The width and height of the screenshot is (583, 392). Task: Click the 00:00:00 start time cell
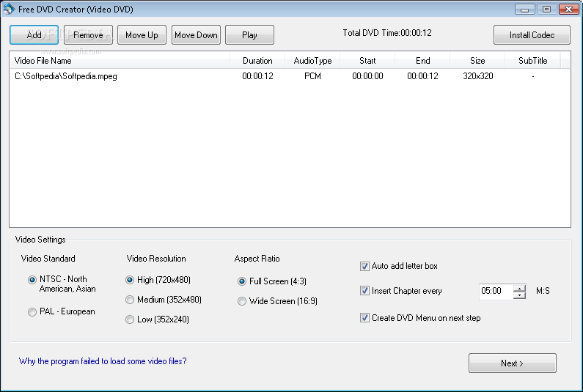tap(367, 76)
